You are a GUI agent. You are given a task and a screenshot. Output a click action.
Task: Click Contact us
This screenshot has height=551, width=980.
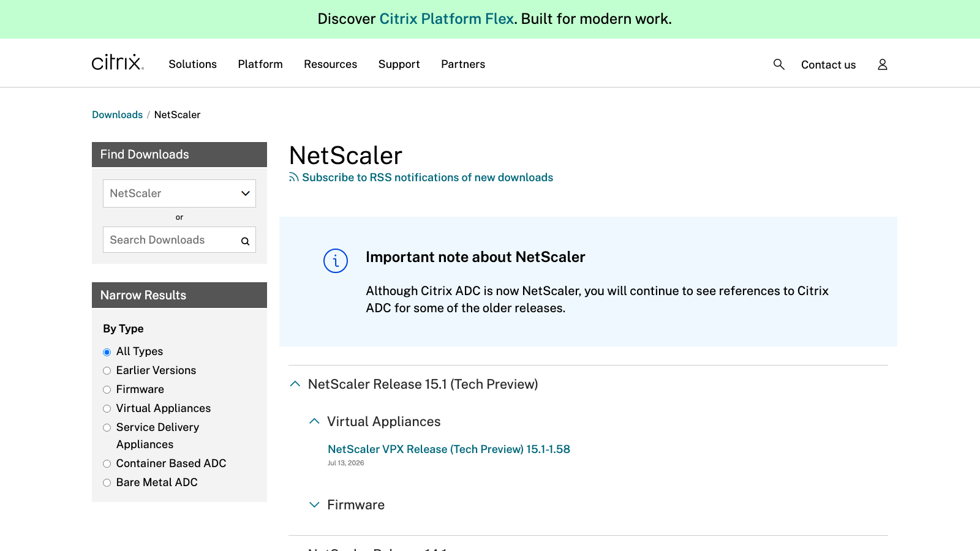pos(828,65)
